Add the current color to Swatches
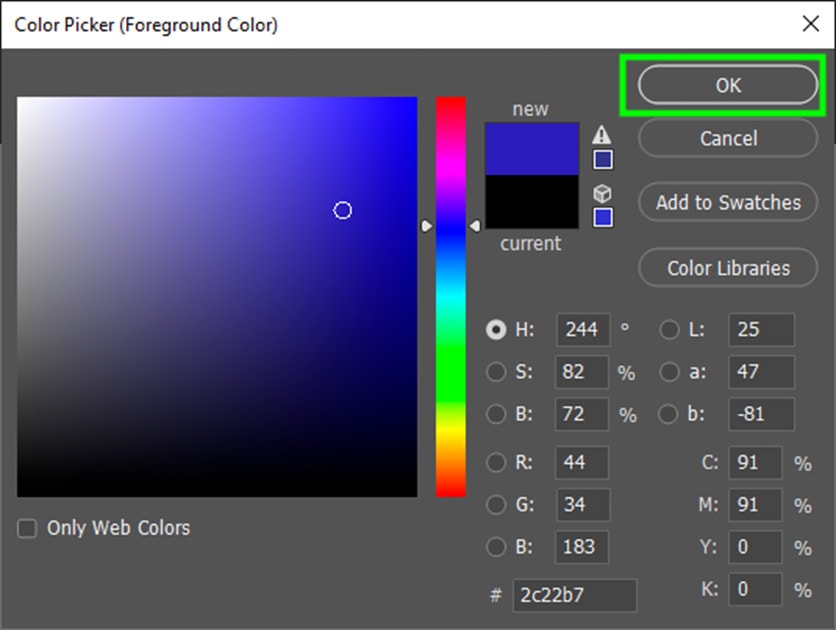 click(x=727, y=202)
